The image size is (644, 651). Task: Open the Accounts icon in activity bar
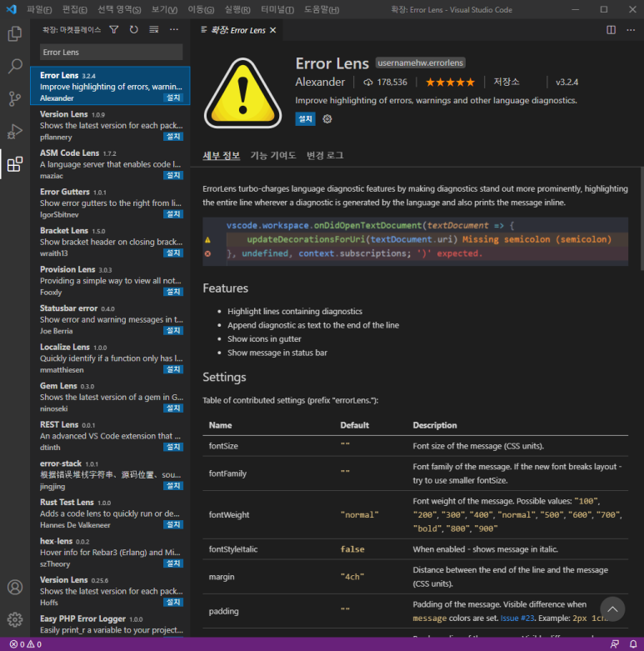pyautogui.click(x=15, y=587)
